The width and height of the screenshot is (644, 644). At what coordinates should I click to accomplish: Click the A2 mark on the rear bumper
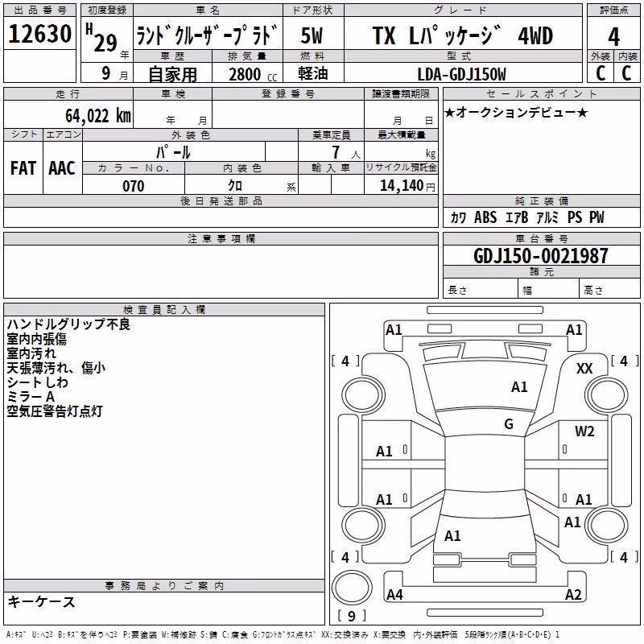click(573, 594)
